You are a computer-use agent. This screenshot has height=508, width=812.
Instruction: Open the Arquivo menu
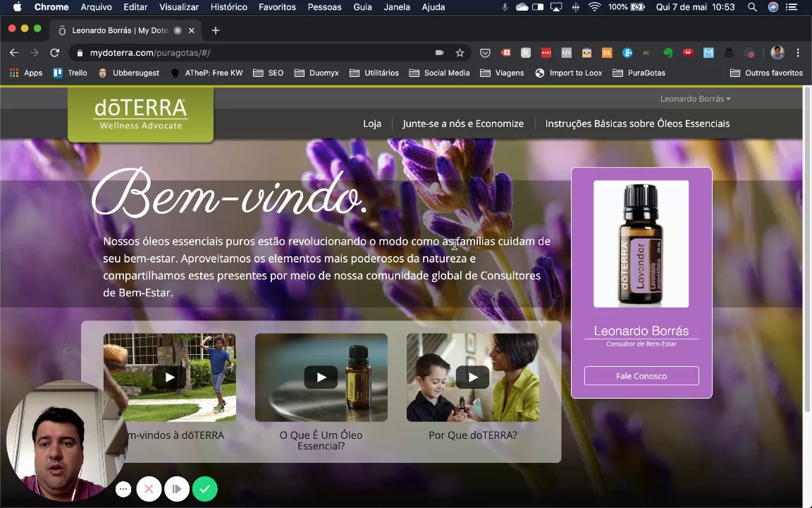point(97,7)
